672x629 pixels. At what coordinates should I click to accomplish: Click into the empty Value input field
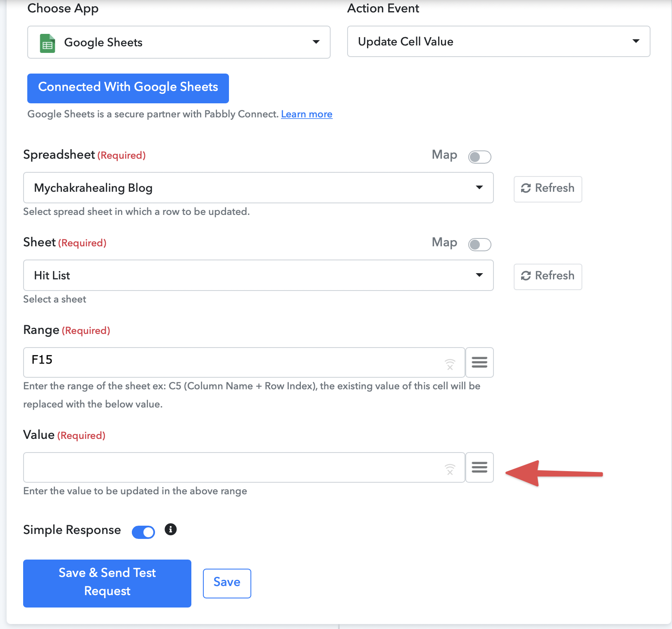pos(244,467)
